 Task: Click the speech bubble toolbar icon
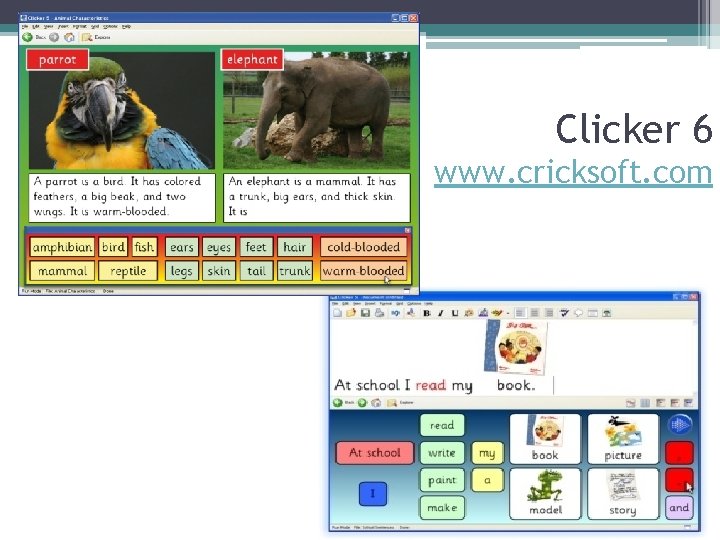point(579,313)
